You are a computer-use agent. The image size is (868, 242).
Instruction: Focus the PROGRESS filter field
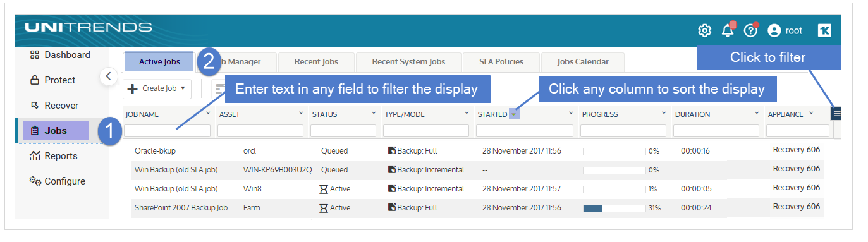[623, 131]
